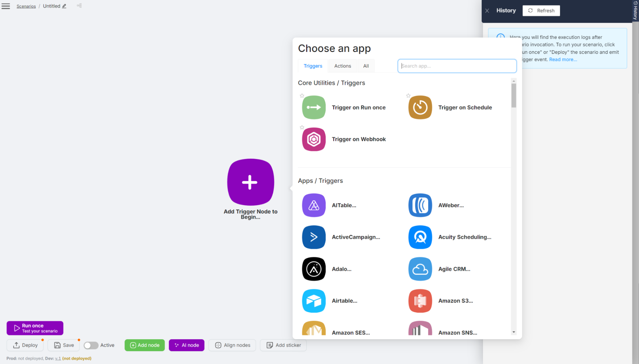The height and width of the screenshot is (364, 639).
Task: Toggle the Active scenario switch
Action: pos(91,345)
